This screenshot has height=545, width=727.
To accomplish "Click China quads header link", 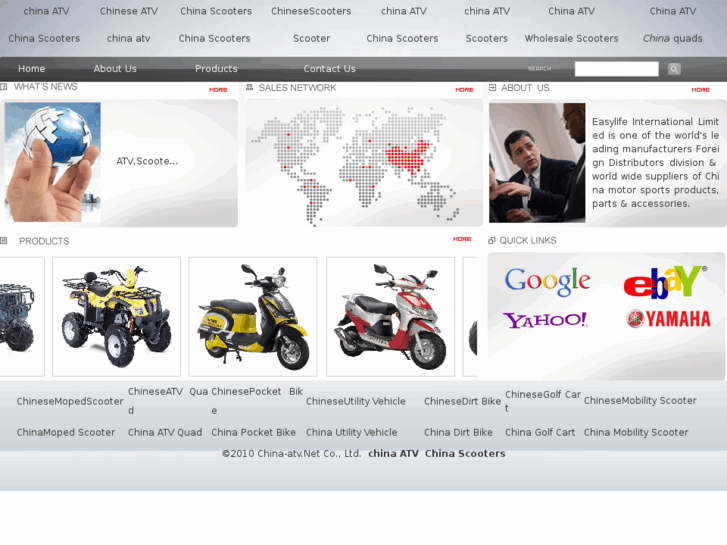I will click(x=672, y=38).
